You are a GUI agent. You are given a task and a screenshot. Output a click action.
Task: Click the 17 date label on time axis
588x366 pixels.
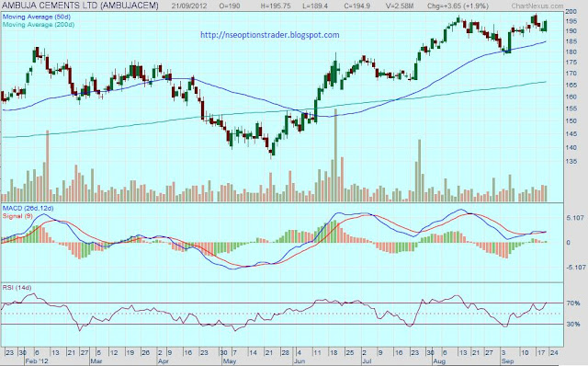click(541, 353)
